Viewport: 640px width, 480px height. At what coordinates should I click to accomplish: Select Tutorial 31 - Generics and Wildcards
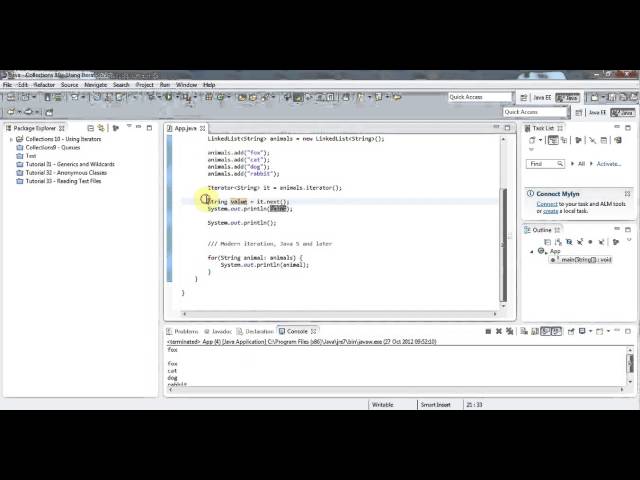click(x=70, y=164)
